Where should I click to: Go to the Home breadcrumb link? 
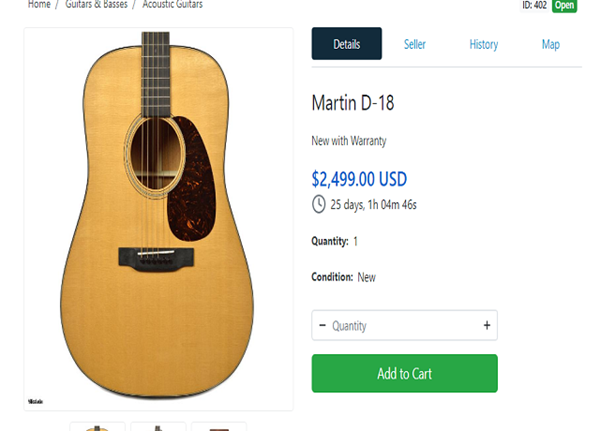pyautogui.click(x=39, y=5)
